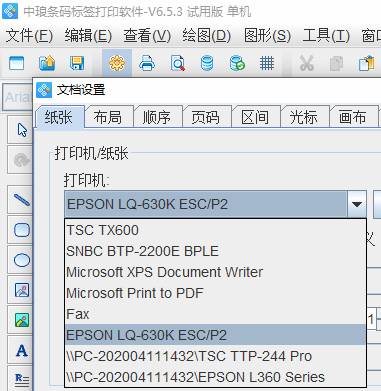Click the Database settings cylinder icon
381x391 pixels.
[x=207, y=63]
